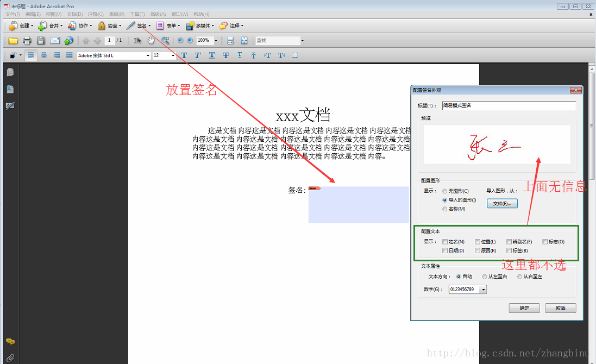The width and height of the screenshot is (596, 364).
Task: Click the page number field
Action: [109, 40]
